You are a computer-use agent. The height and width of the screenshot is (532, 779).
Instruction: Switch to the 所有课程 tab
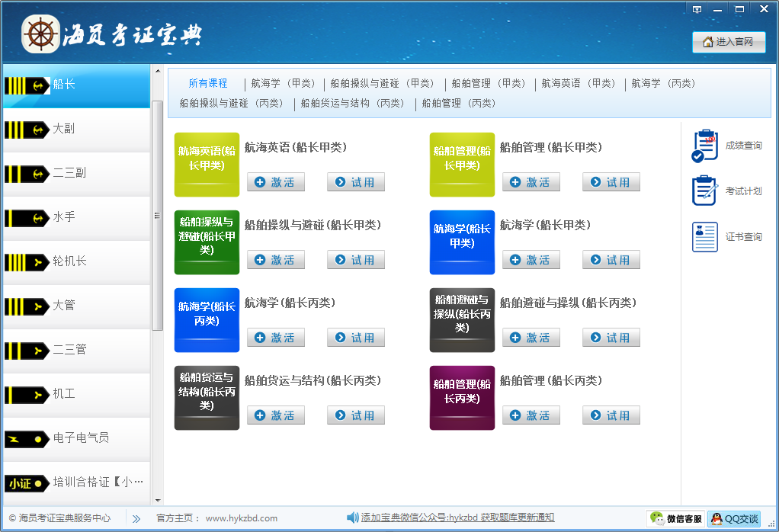[208, 84]
